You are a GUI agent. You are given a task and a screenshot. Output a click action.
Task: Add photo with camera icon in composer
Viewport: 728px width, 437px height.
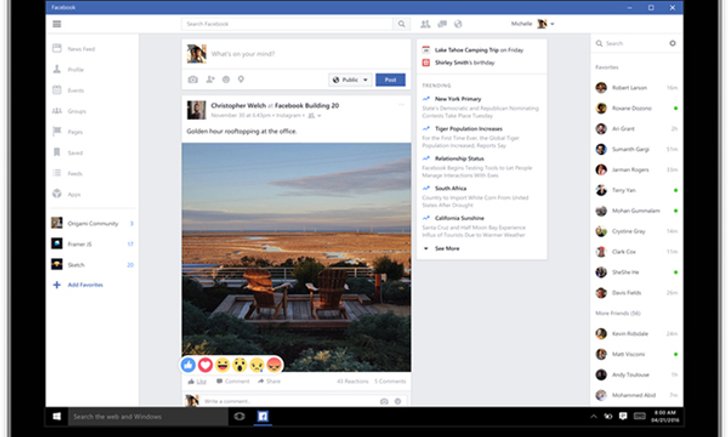193,79
